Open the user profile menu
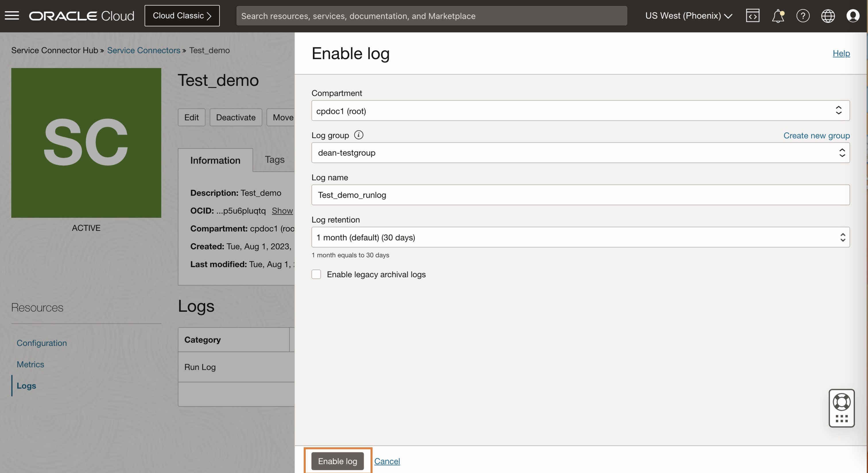This screenshot has height=473, width=868. (x=853, y=15)
